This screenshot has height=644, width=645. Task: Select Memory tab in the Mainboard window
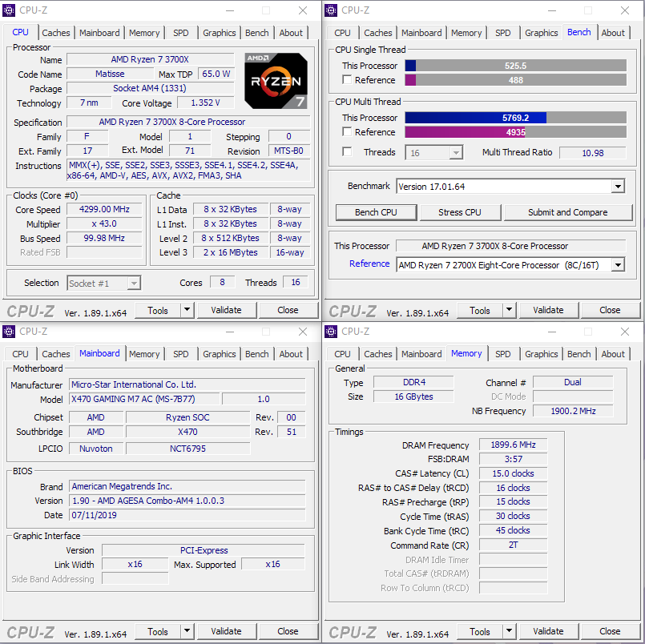click(x=144, y=354)
